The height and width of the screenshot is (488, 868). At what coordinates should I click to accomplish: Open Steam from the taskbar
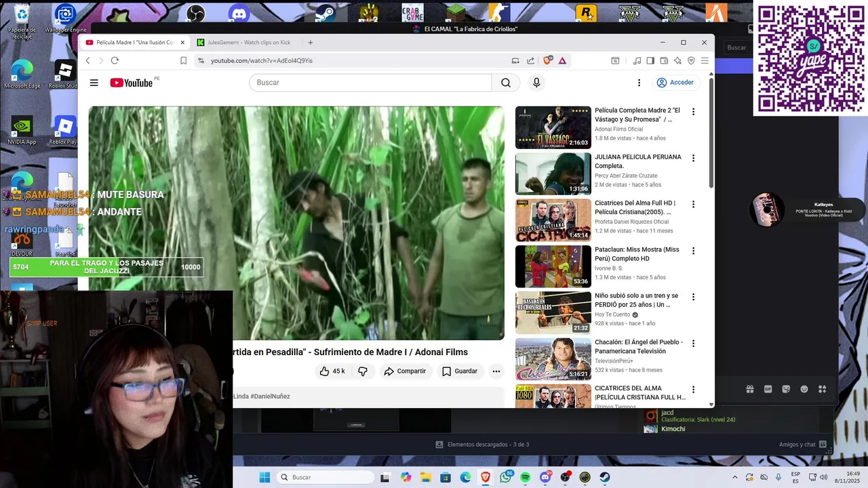(x=604, y=477)
